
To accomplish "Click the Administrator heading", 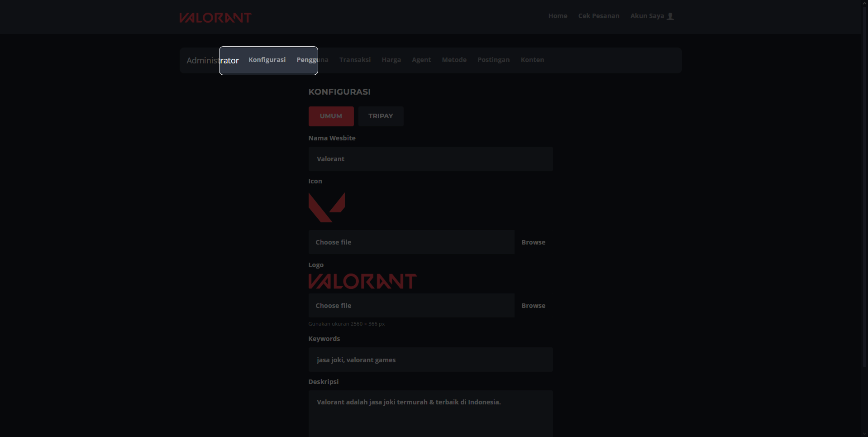I will click(x=213, y=60).
